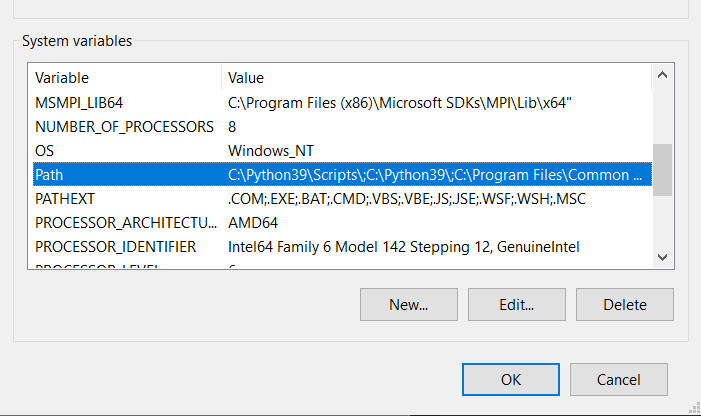Click the system variables scrollbar thumb

662,168
